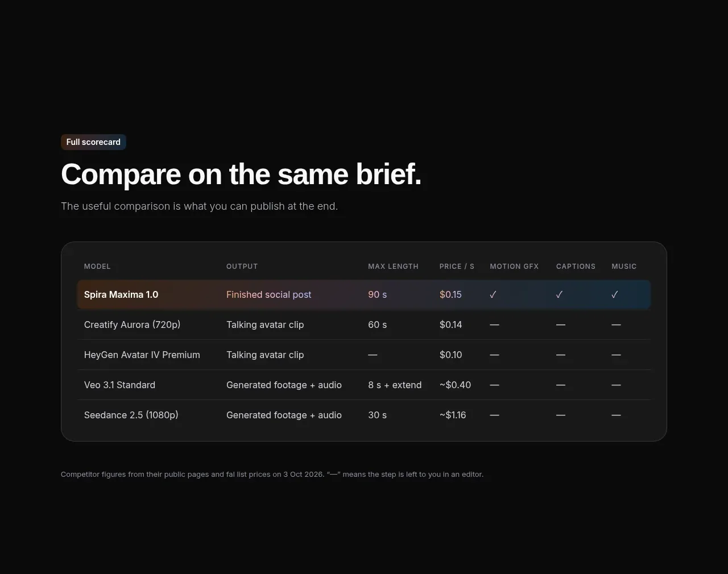
Task: Select the Seedance 2.5 (1080p) model name
Action: click(x=131, y=415)
